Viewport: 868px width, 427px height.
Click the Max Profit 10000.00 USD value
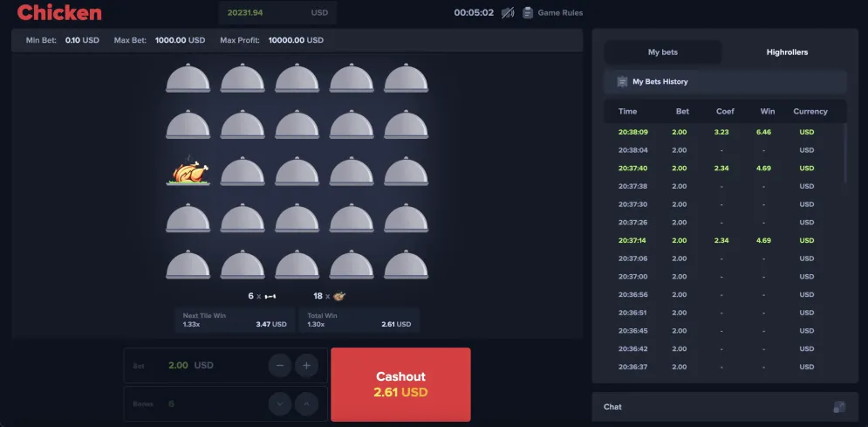pos(296,40)
